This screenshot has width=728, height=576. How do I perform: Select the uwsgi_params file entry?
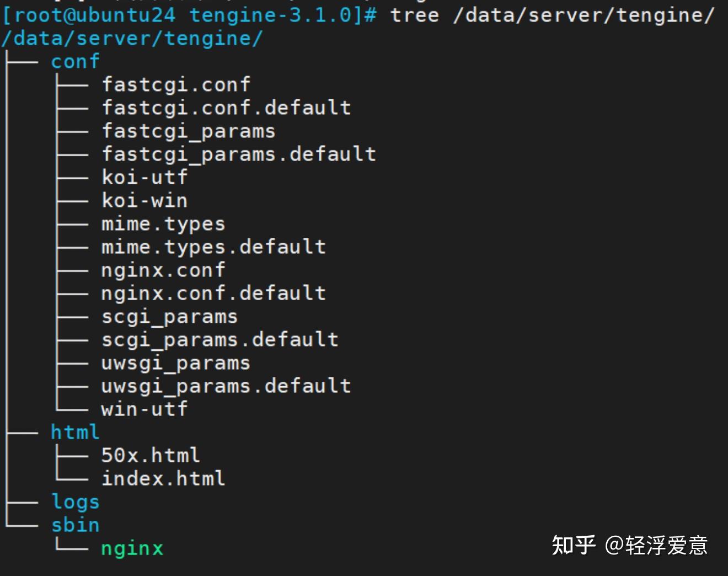click(176, 363)
